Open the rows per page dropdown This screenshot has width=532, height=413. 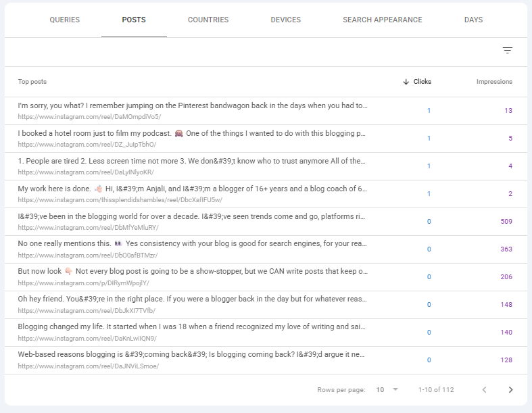387,389
